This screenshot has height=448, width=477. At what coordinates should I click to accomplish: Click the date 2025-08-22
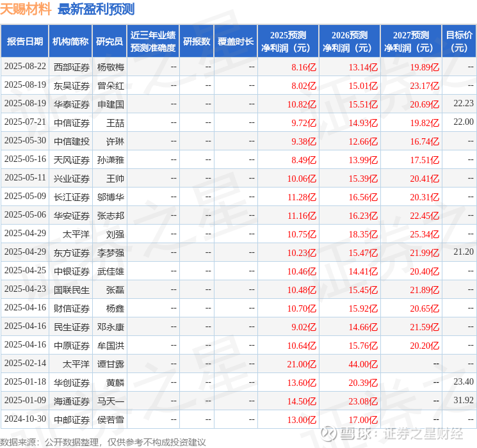(x=25, y=67)
